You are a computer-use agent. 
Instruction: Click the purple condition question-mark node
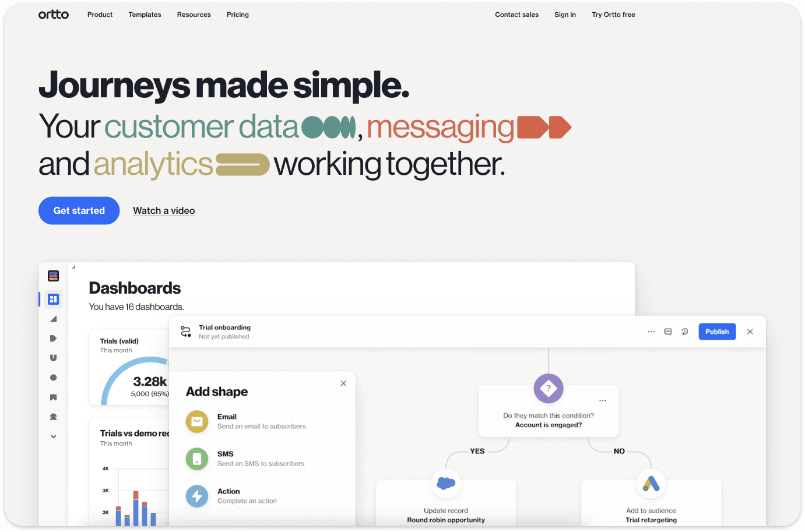coord(549,388)
